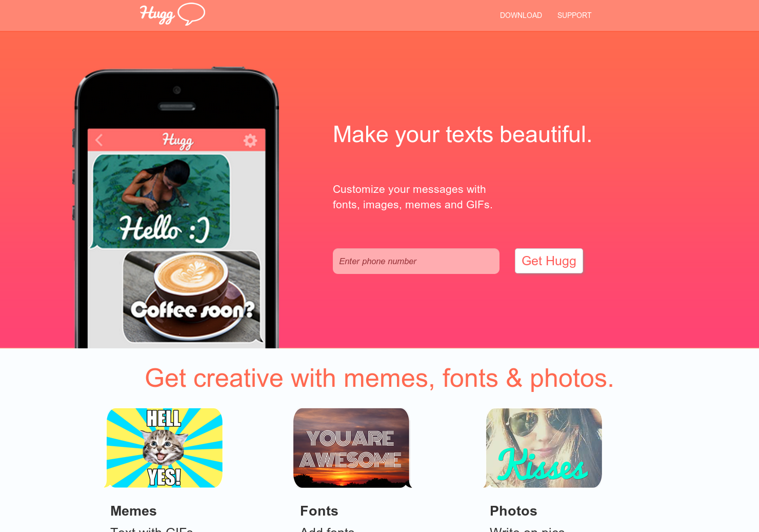
Task: Click the Coffee soon? message bubble image
Action: [192, 296]
